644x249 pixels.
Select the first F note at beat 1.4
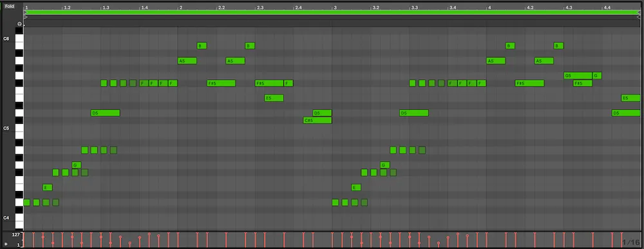(x=144, y=83)
